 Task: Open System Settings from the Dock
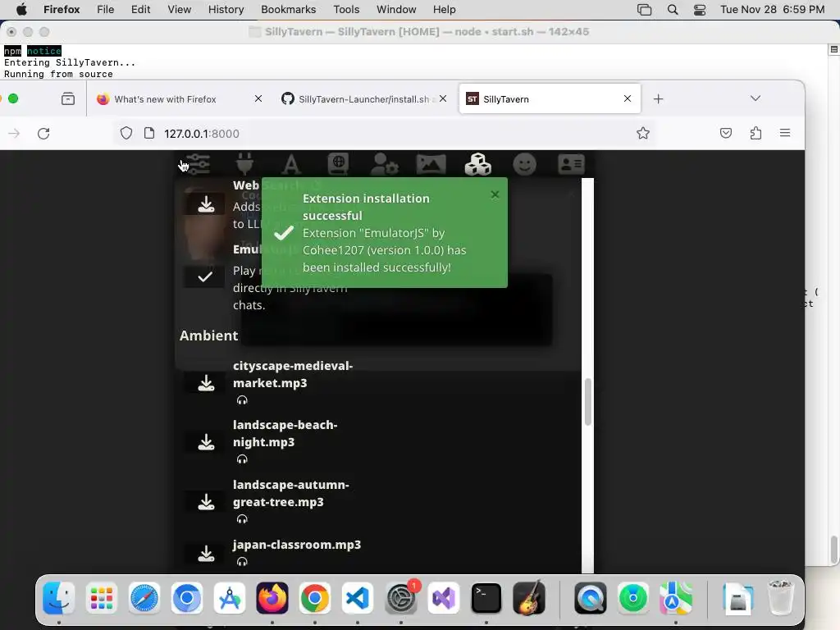(400, 598)
